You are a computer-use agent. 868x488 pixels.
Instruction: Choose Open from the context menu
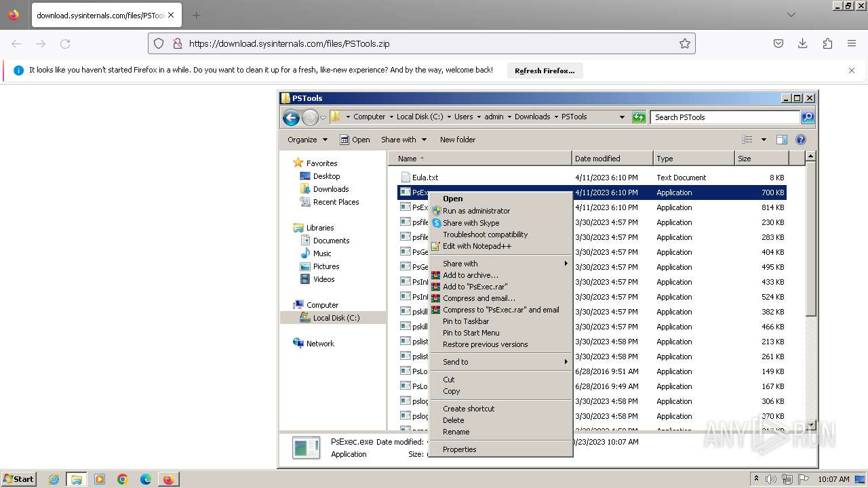[500, 199]
